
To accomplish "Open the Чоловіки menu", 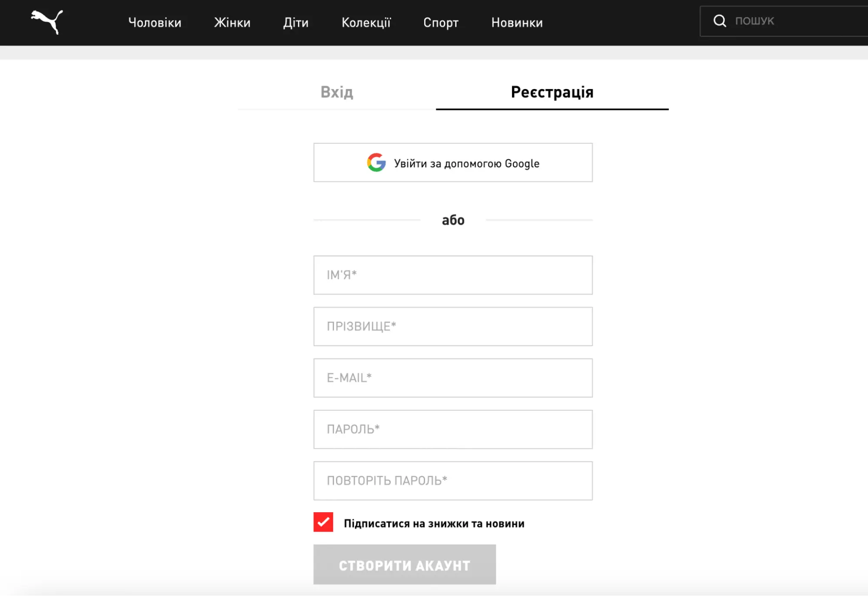I will [x=155, y=23].
